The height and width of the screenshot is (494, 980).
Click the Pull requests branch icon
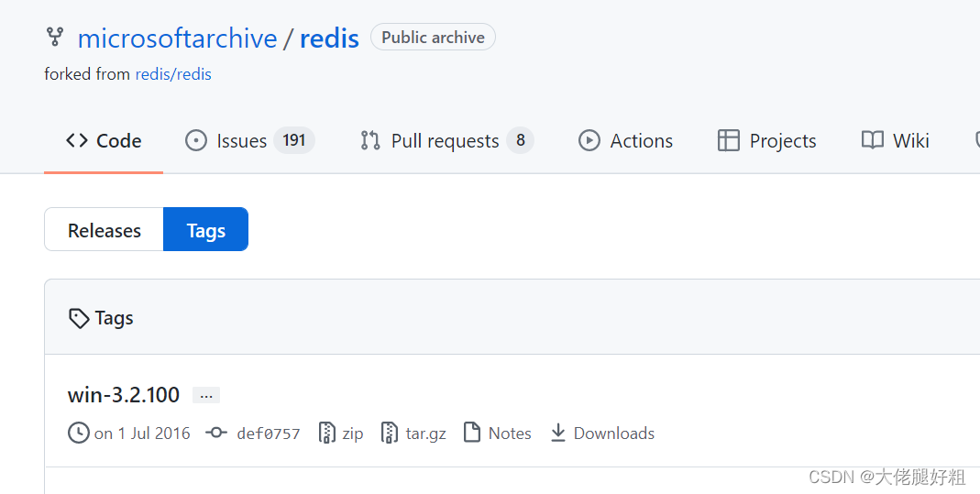[370, 140]
